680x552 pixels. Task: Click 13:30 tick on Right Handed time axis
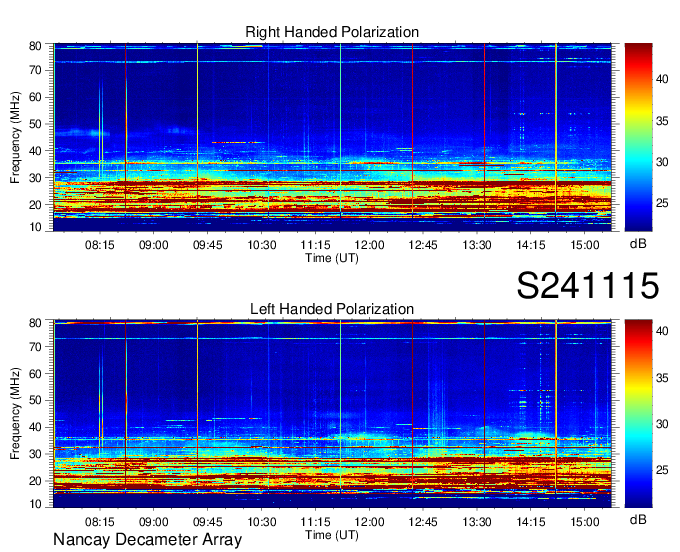coord(477,245)
